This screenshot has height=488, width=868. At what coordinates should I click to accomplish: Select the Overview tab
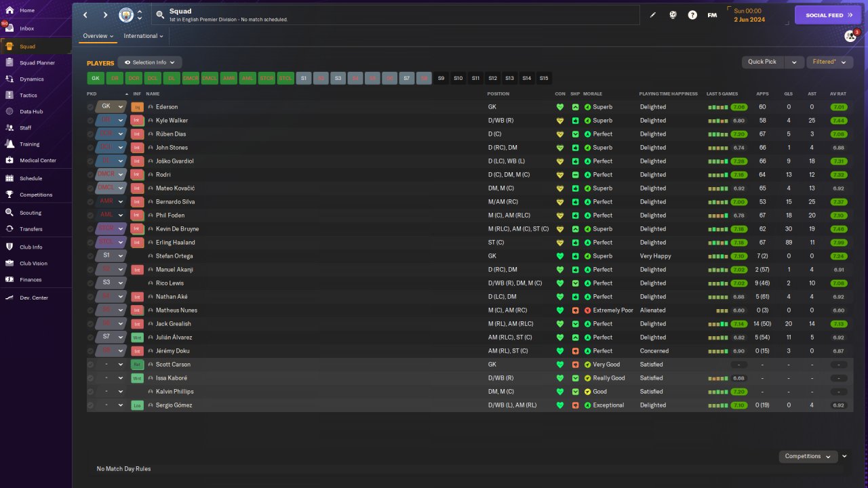coord(98,36)
